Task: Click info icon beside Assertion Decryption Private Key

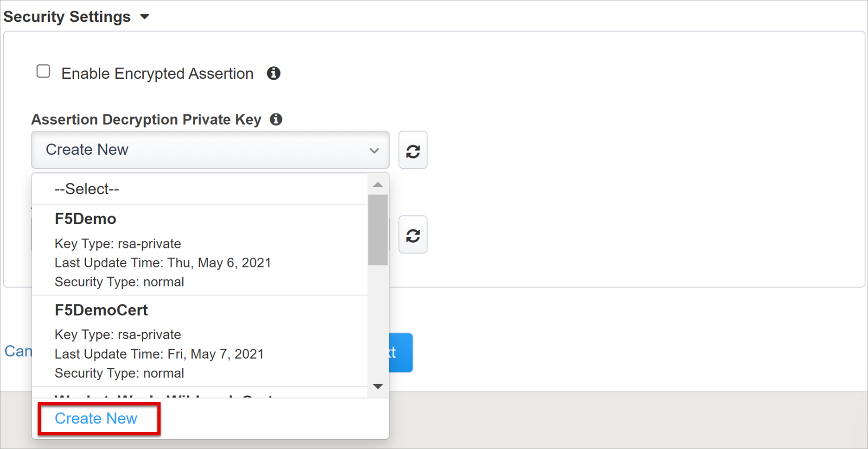Action: (276, 119)
